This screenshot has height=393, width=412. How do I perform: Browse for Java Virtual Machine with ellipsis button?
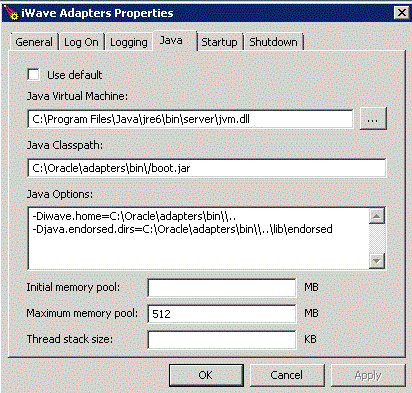(x=373, y=119)
